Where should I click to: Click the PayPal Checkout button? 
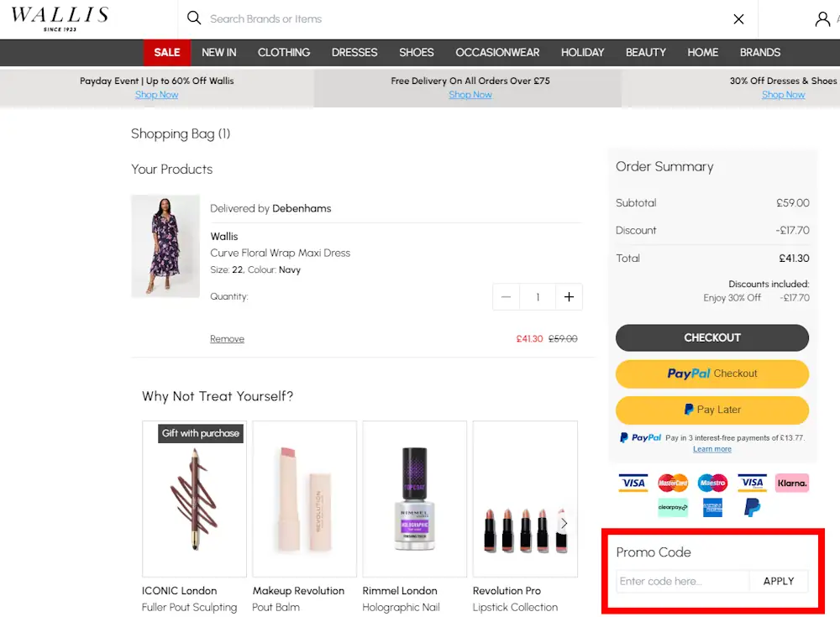[712, 374]
